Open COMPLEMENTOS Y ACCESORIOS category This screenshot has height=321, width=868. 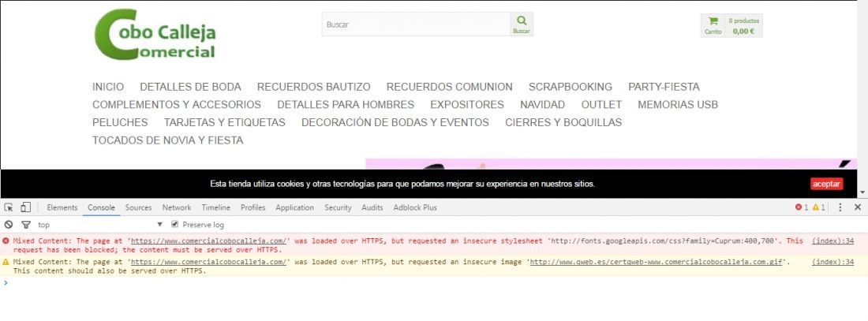tap(177, 105)
